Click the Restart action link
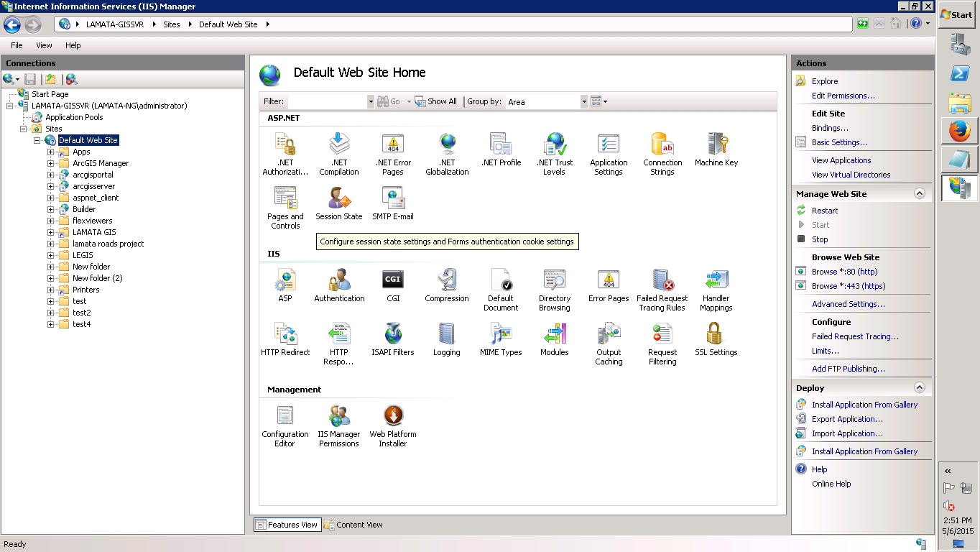Screen dimensions: 980x552 coord(825,211)
